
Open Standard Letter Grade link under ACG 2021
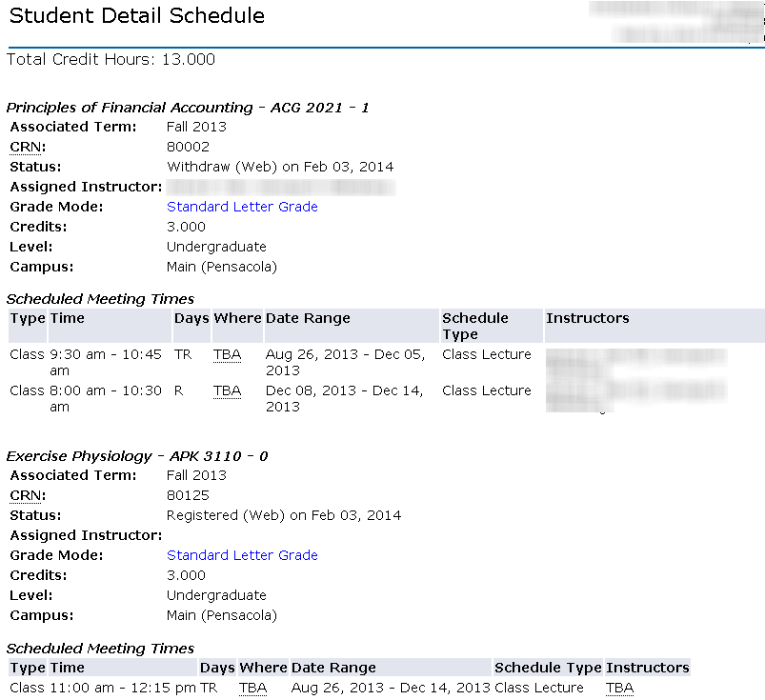tap(242, 207)
